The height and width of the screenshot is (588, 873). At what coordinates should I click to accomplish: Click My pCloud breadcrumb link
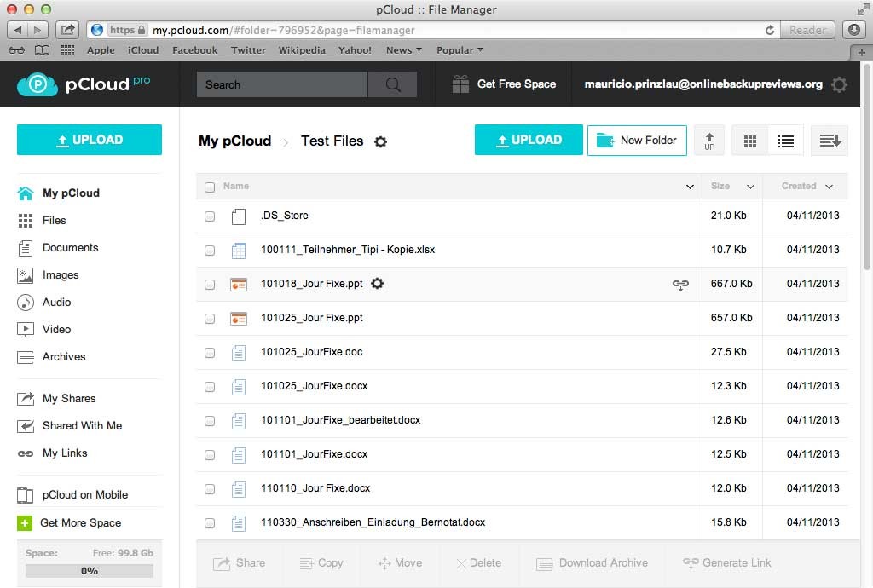(x=234, y=141)
